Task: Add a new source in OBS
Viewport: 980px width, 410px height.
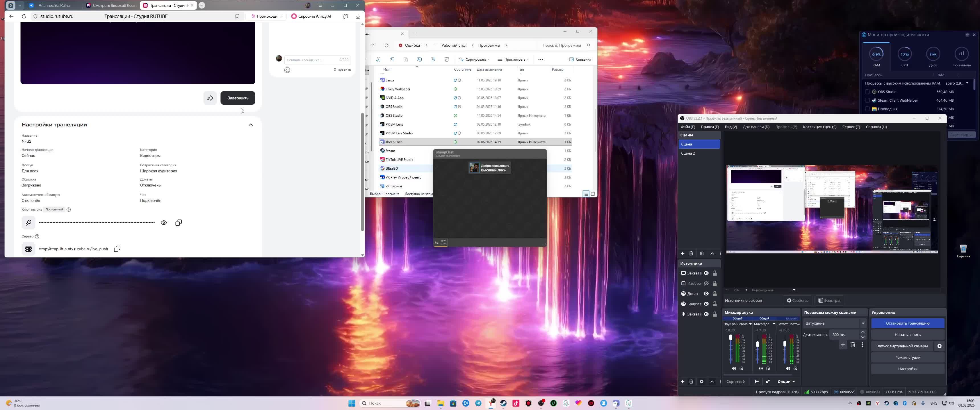Action: [683, 382]
